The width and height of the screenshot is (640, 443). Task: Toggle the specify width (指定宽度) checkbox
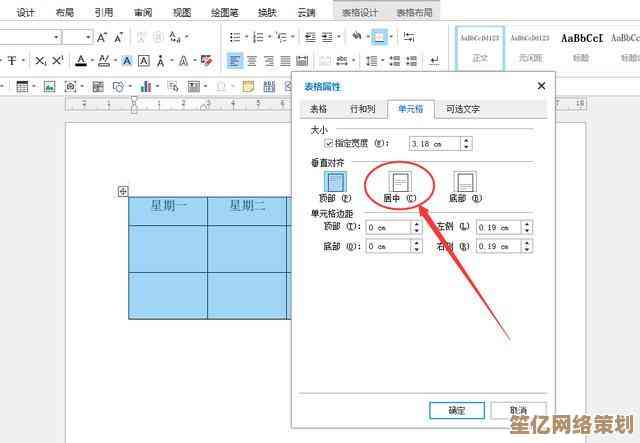[328, 144]
